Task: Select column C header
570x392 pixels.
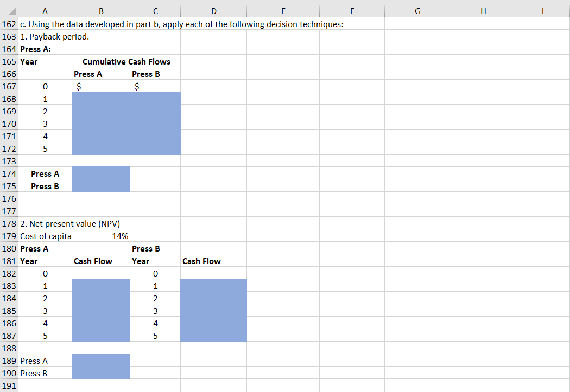Action: tap(155, 11)
